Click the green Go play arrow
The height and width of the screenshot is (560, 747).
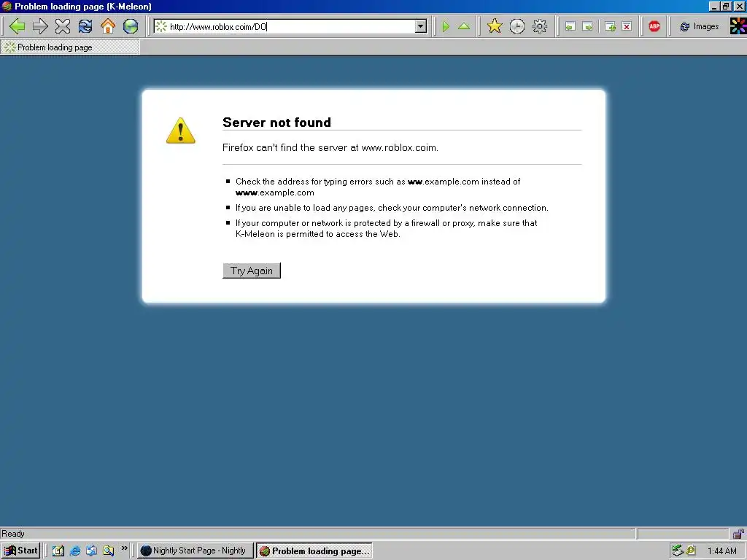(446, 27)
